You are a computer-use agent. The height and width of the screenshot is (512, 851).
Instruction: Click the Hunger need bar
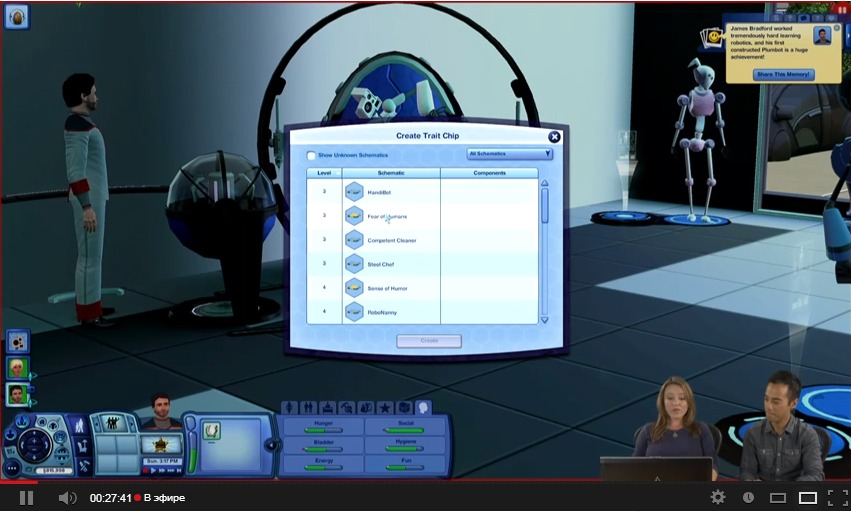click(x=323, y=431)
